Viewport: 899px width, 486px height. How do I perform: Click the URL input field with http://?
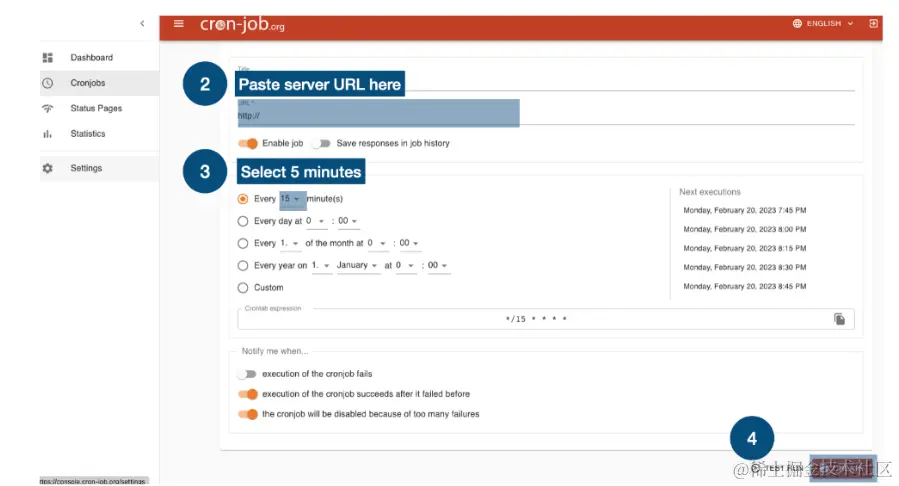point(546,115)
